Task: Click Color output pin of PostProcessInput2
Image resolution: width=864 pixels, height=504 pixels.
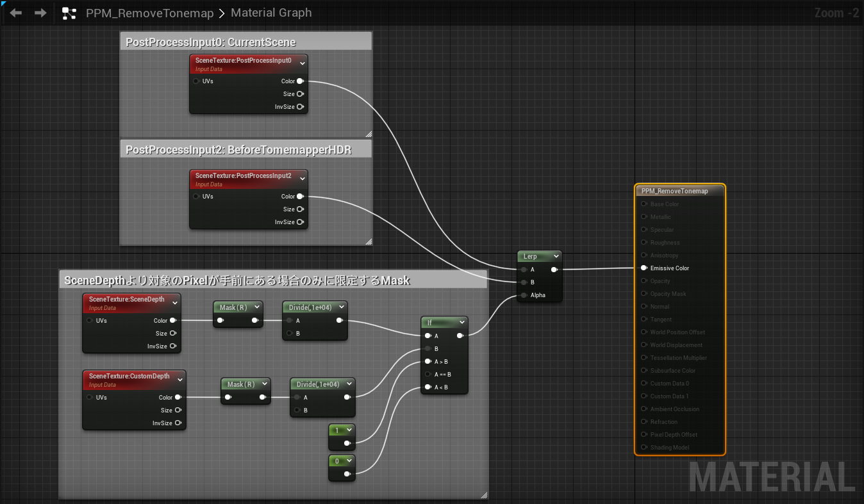Action: 300,197
